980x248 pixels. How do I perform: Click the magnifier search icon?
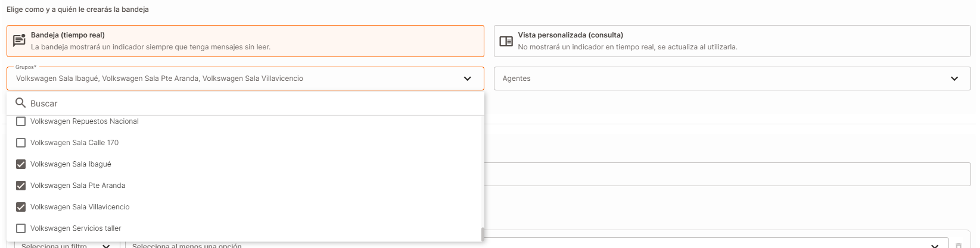pyautogui.click(x=20, y=103)
